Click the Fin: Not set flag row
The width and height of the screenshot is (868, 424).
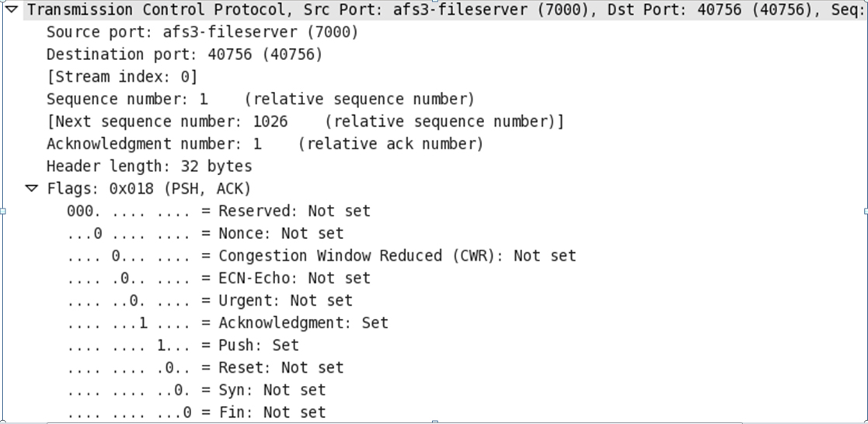(197, 412)
